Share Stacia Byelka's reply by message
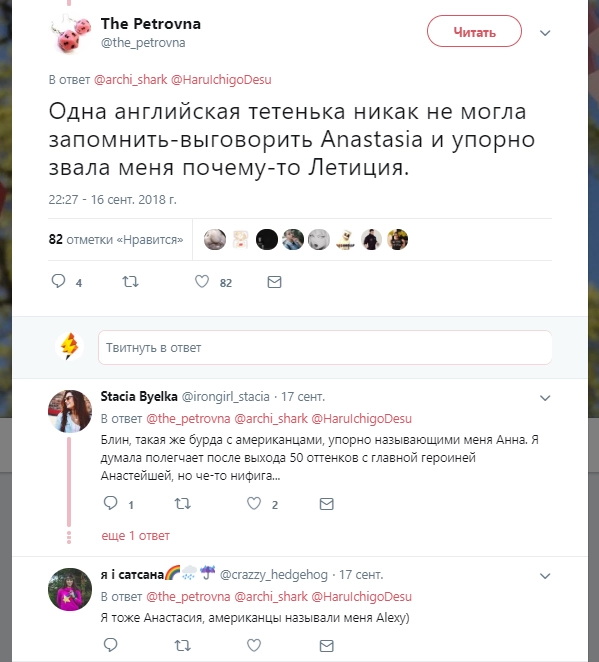The image size is (599, 662). (327, 504)
